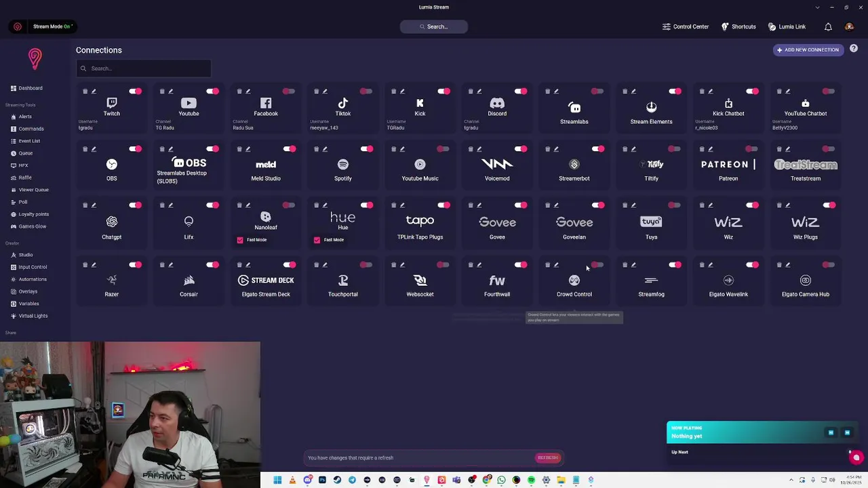Viewport: 868px width, 488px height.
Task: Open the Corsair connection icon
Action: [x=189, y=280]
